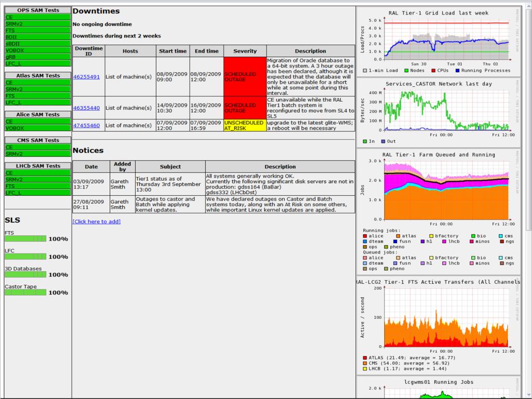Image resolution: width=532 pixels, height=399 pixels.
Task: Open the RAL Tier-1 Grid Load graph
Action: 438,42
